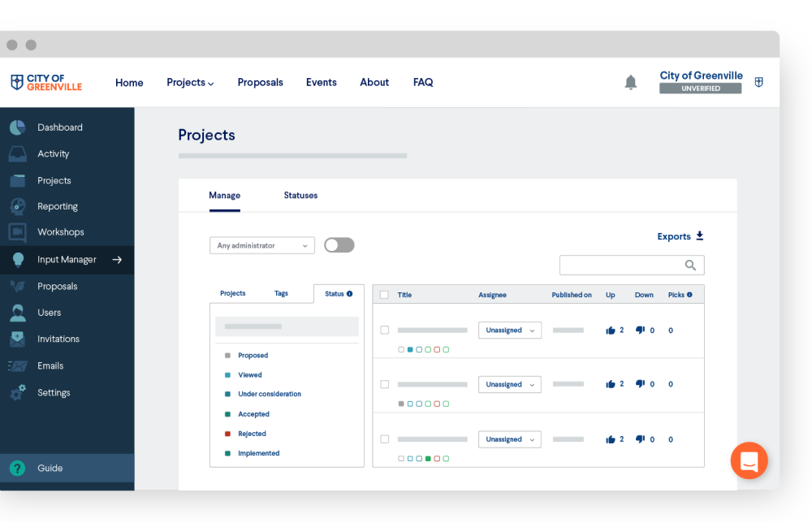Filter by Rejected status
This screenshot has height=523, width=812.
[x=252, y=434]
